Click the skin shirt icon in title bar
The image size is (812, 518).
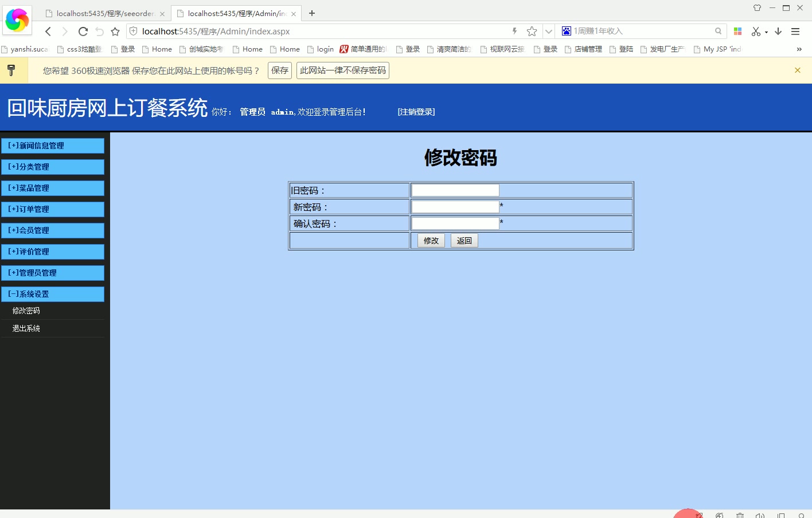[x=757, y=8]
